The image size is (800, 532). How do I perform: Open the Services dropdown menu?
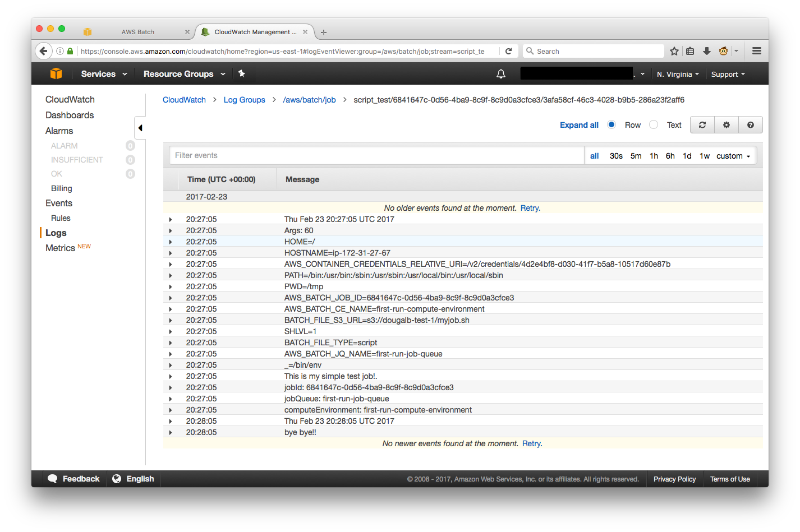(104, 74)
